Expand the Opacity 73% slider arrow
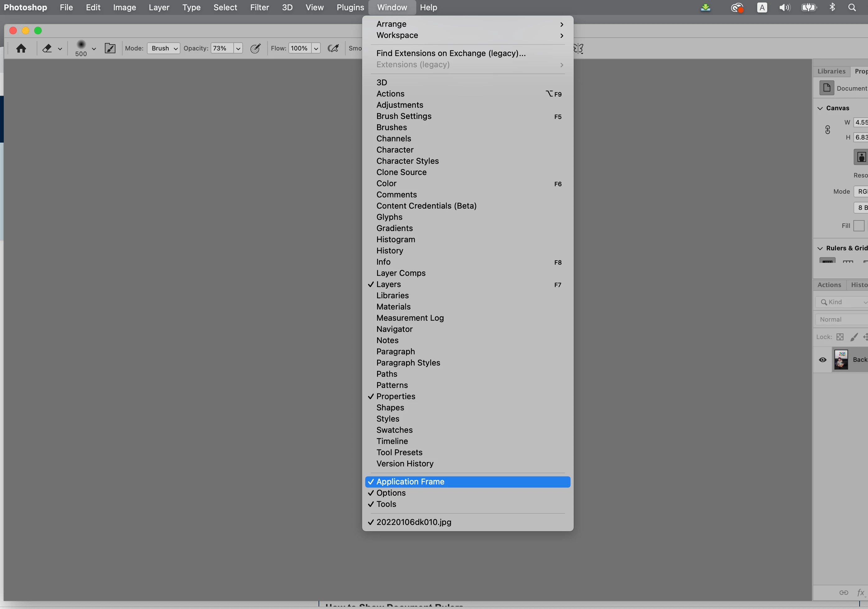The width and height of the screenshot is (868, 609). 238,49
